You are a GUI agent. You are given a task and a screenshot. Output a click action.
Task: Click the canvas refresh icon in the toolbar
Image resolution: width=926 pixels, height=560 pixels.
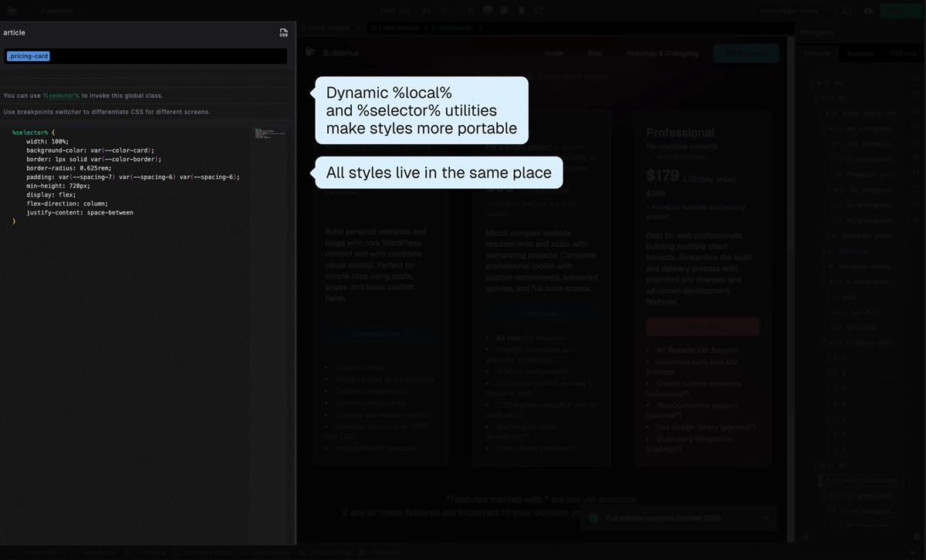click(539, 10)
